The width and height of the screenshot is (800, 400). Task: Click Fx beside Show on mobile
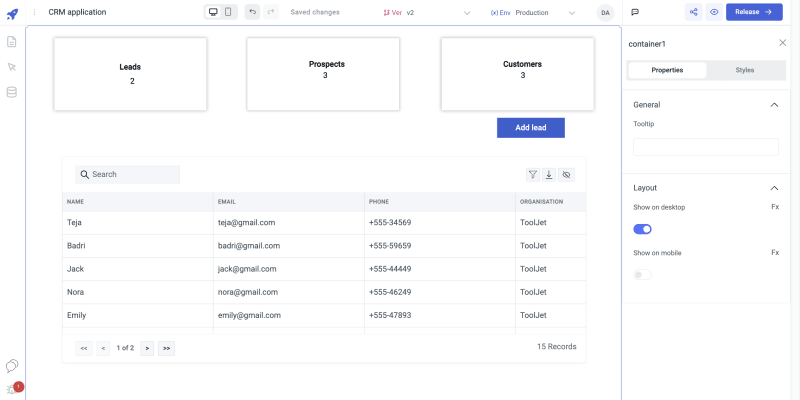coord(775,253)
